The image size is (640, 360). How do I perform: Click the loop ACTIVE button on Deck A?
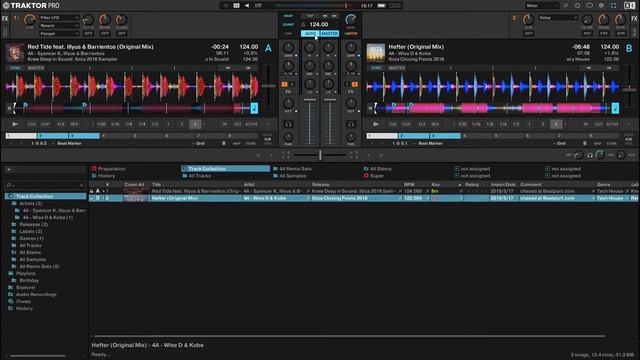(251, 124)
